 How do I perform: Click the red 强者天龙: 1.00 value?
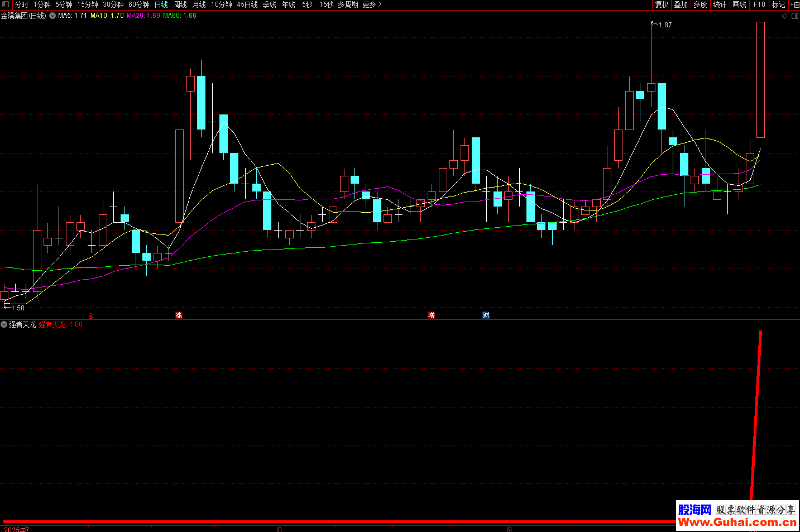point(60,324)
